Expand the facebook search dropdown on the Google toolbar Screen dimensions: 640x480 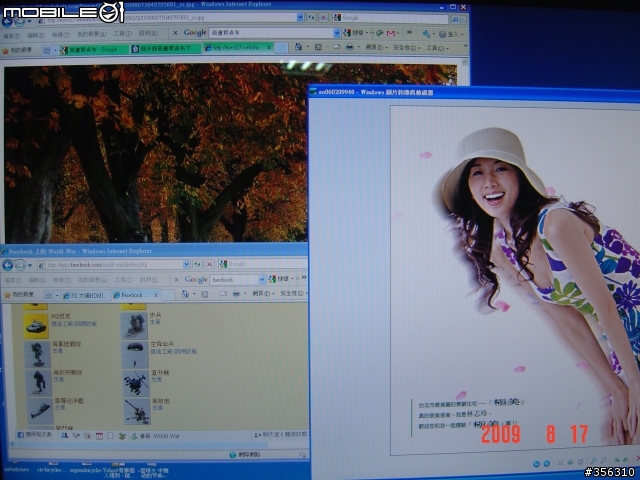pyautogui.click(x=262, y=279)
